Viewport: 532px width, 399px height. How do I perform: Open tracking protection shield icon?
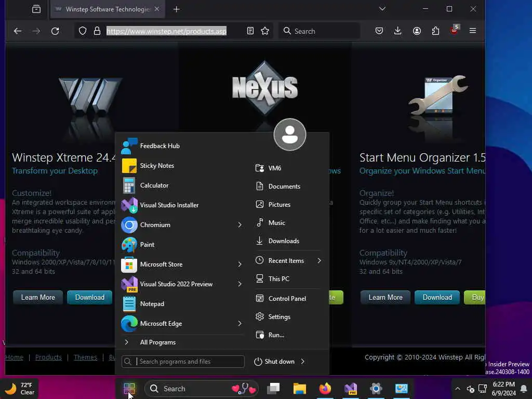pos(83,31)
